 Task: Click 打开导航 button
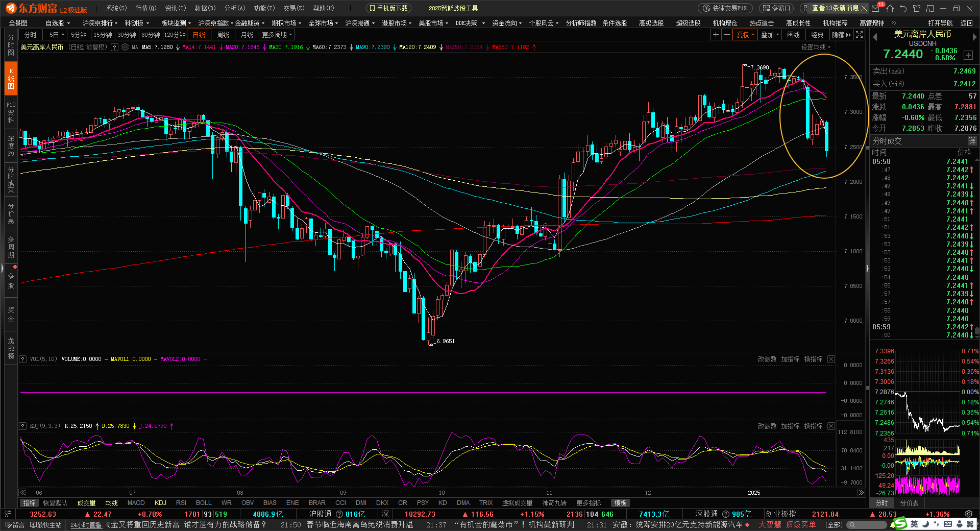[x=940, y=23]
